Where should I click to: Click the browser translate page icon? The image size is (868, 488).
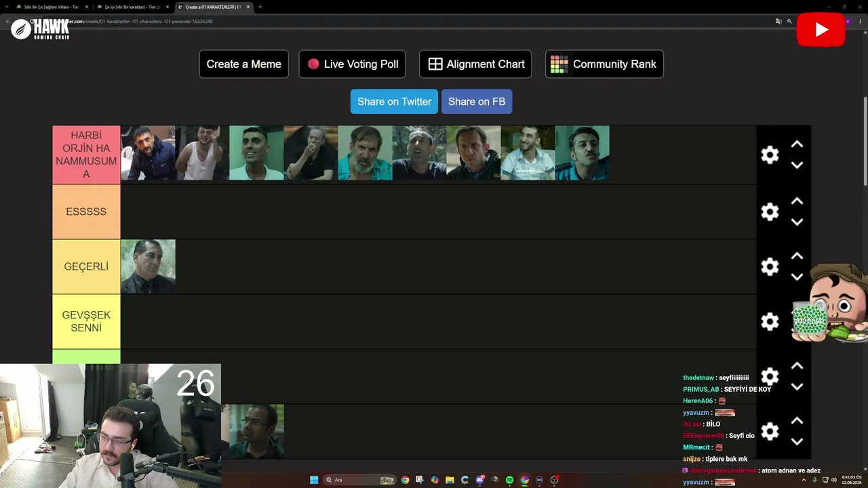(x=778, y=21)
